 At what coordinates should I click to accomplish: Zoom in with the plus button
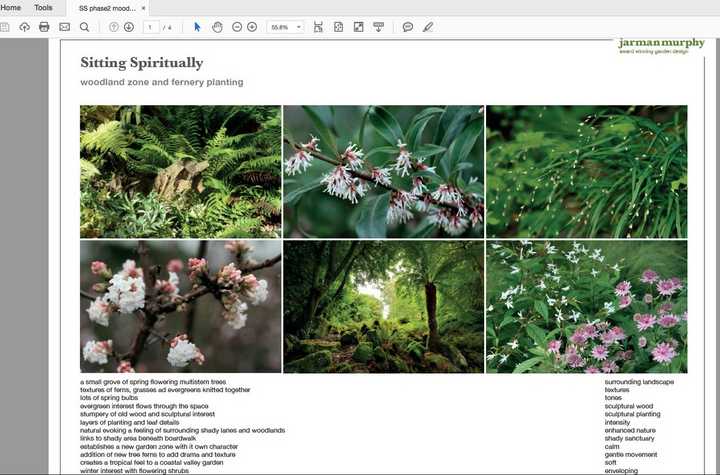[252, 27]
